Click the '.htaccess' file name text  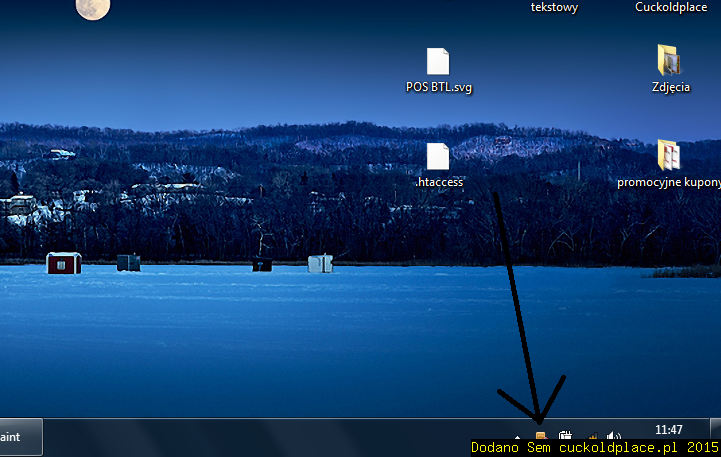(x=439, y=182)
